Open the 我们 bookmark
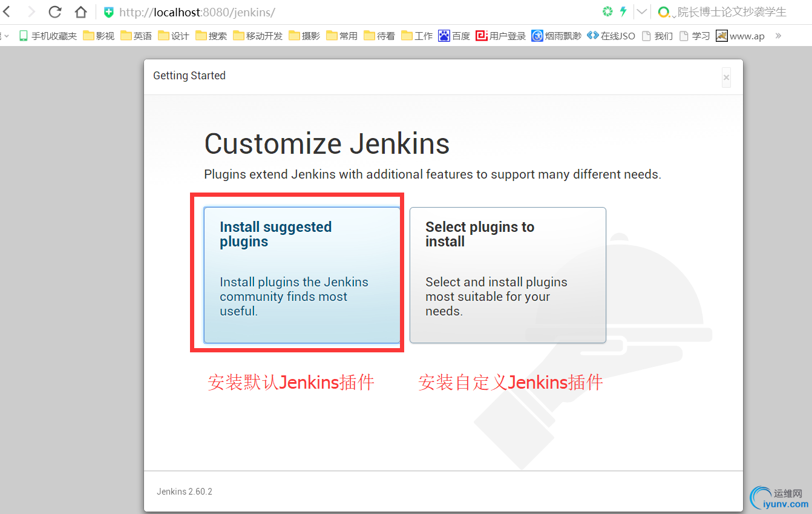Screen dimensions: 812x514 tap(657, 36)
